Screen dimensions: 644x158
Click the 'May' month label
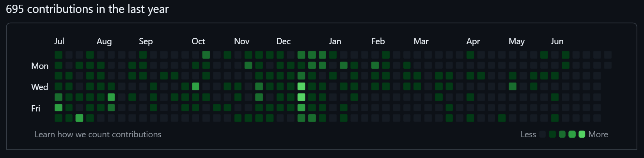point(517,41)
